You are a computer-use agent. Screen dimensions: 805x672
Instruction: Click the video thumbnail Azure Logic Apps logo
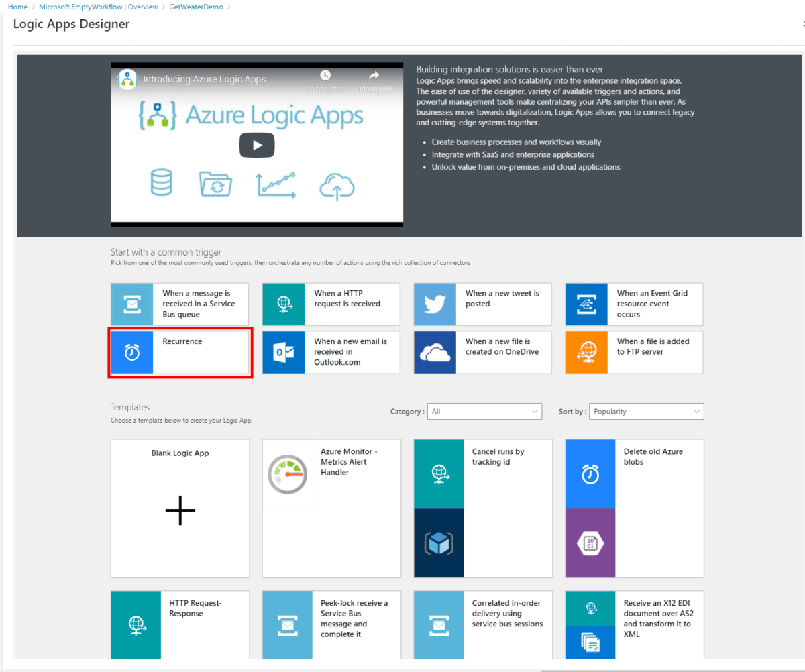tap(252, 115)
